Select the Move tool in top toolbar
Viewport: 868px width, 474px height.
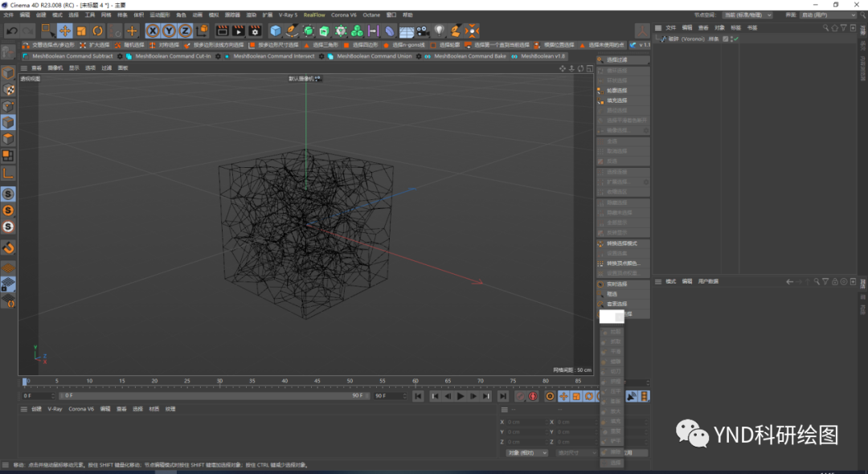pyautogui.click(x=65, y=31)
